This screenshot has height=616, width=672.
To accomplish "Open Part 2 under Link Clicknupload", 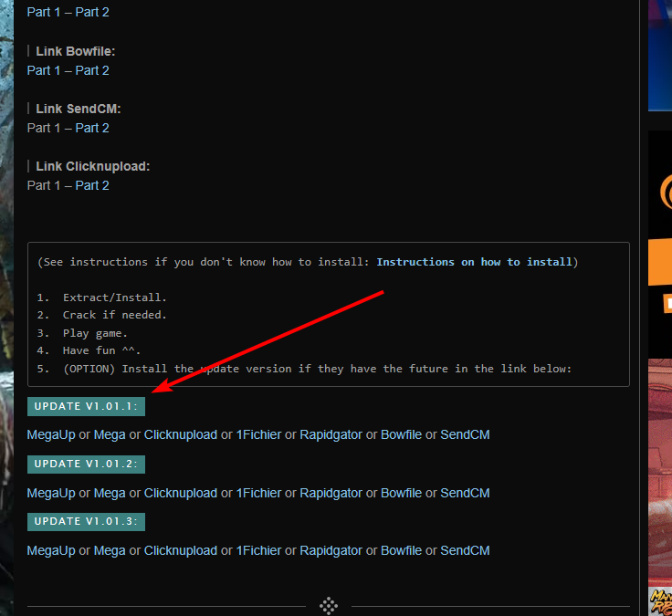I will tap(92, 185).
